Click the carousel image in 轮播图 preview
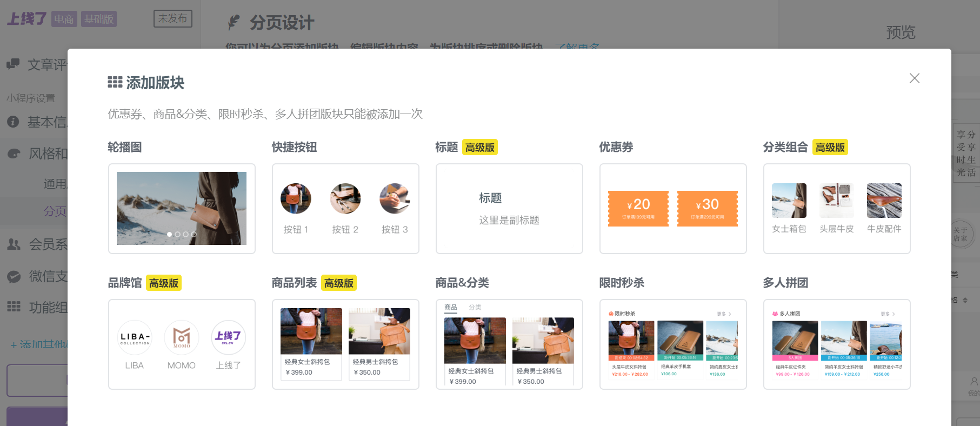Screen dimensions: 980x426 pyautogui.click(x=182, y=209)
